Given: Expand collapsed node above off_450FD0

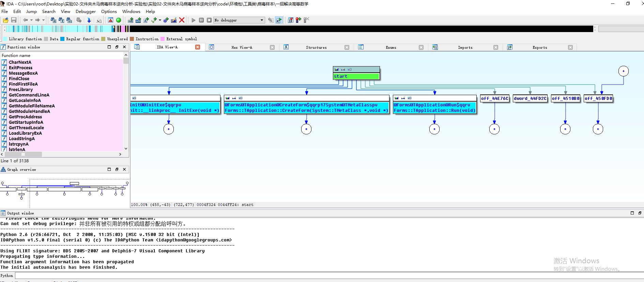Looking at the screenshot, I should point(624,71).
